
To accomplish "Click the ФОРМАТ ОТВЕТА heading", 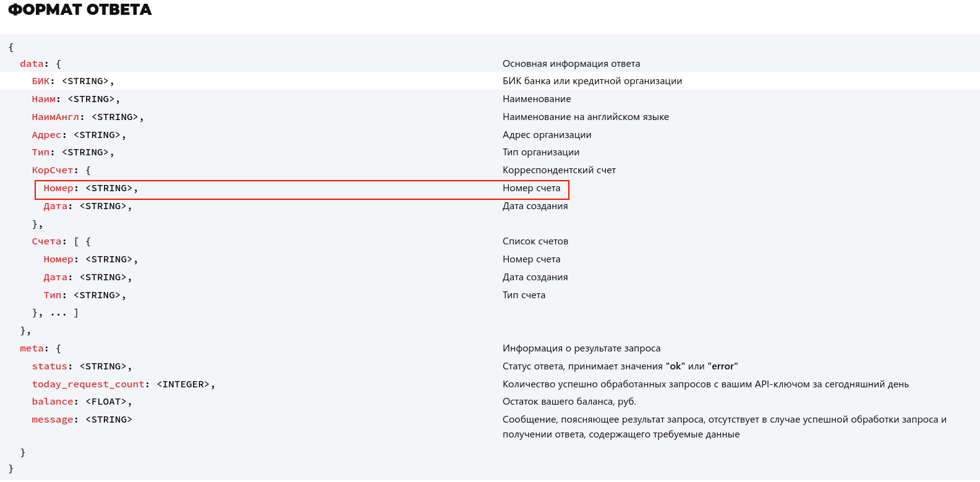I will [x=80, y=10].
